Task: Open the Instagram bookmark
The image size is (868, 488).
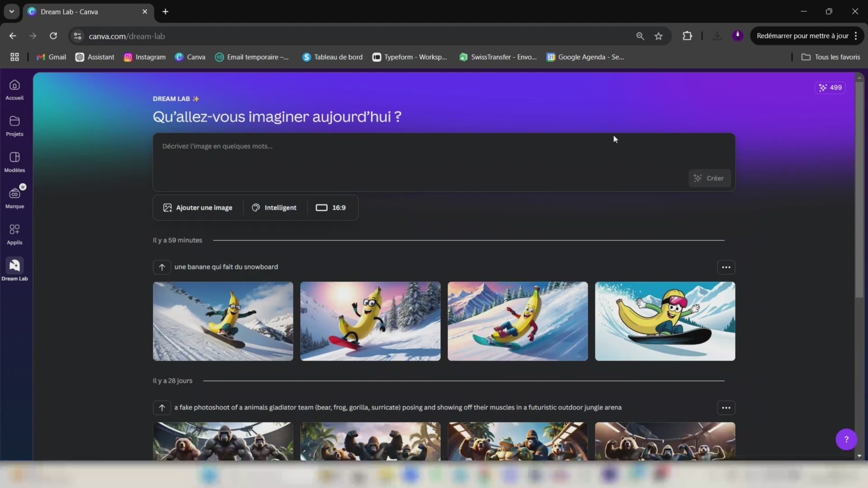Action: pos(145,57)
